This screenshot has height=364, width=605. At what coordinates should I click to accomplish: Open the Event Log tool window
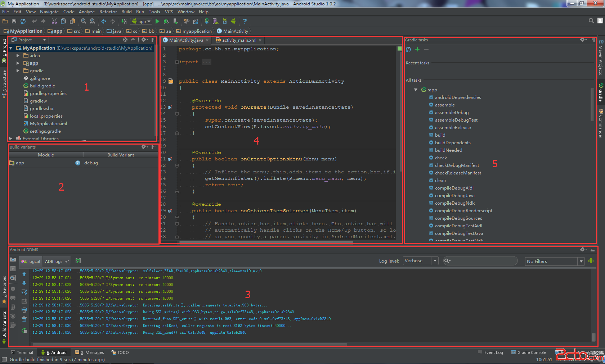point(490,352)
